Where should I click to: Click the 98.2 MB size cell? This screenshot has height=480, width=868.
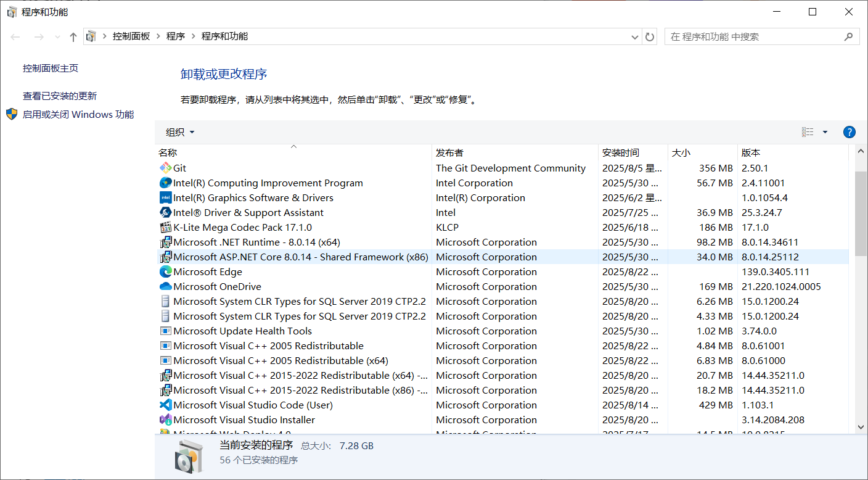(714, 242)
